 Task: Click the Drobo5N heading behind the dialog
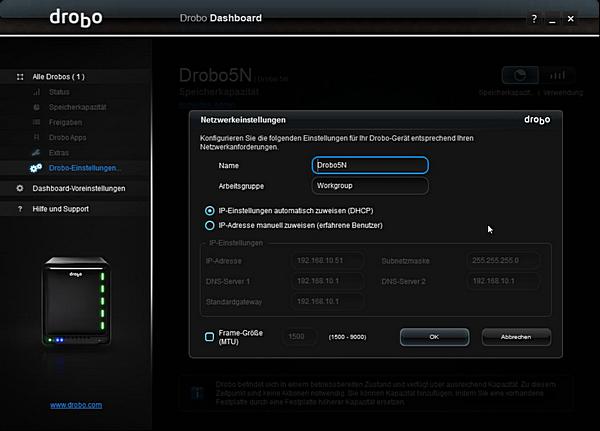click(x=215, y=75)
